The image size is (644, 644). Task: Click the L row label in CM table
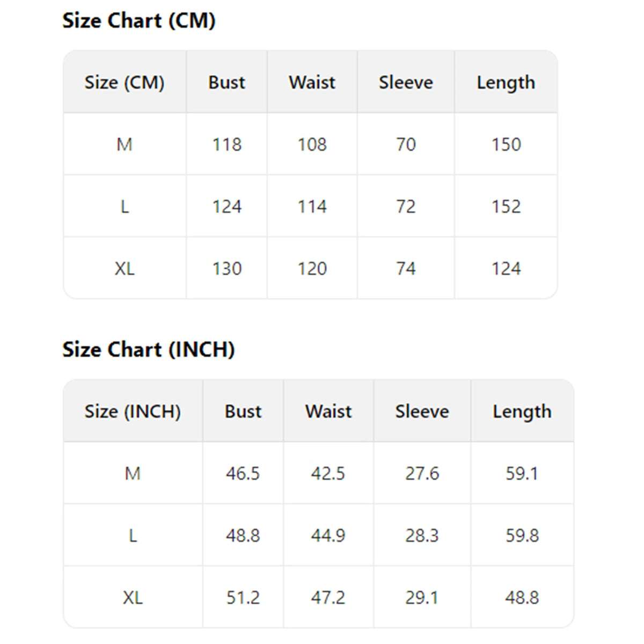pyautogui.click(x=125, y=207)
